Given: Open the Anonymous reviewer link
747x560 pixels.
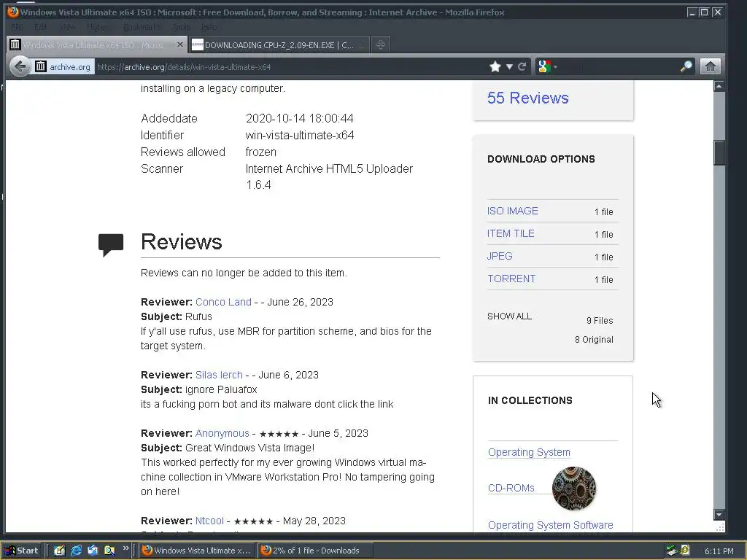Looking at the screenshot, I should click(222, 433).
